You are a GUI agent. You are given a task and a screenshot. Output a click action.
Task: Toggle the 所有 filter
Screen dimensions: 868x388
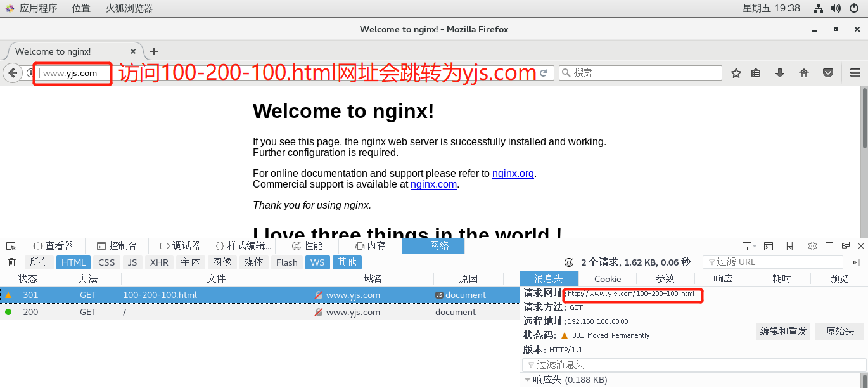click(39, 262)
